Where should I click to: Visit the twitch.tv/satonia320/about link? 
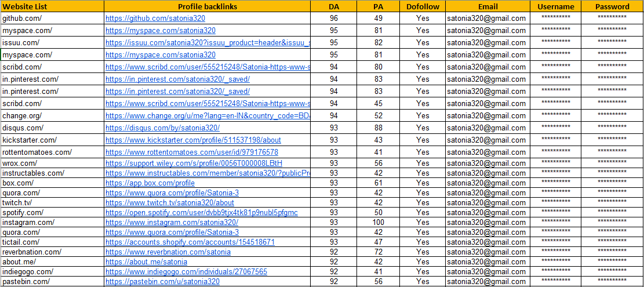click(x=170, y=203)
